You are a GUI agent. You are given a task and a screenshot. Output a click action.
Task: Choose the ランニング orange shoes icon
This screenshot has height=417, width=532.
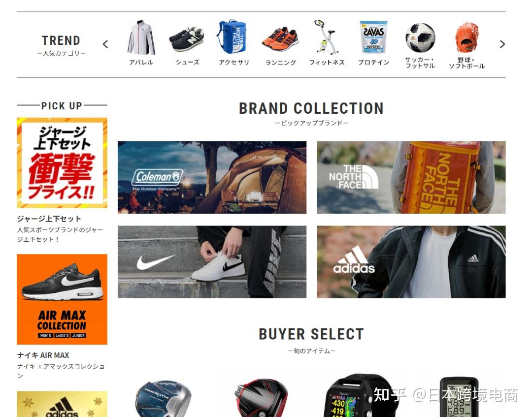(x=281, y=38)
